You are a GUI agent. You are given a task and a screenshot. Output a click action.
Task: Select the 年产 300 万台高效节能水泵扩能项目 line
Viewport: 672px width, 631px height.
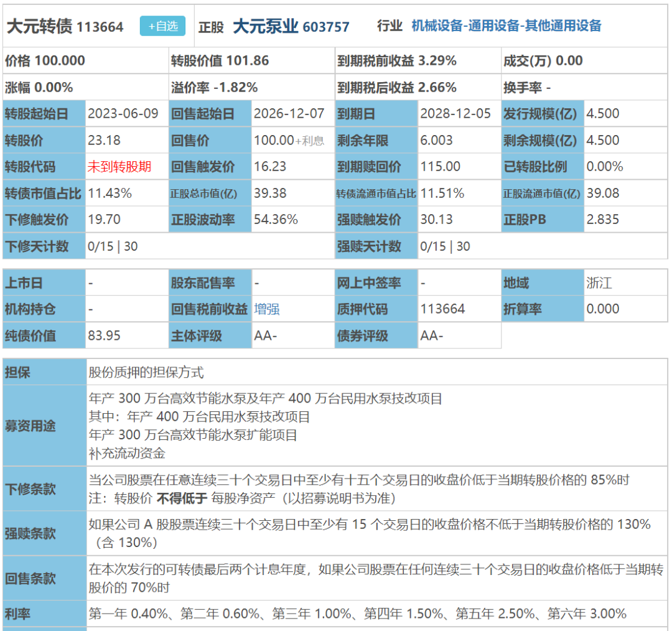click(x=193, y=435)
